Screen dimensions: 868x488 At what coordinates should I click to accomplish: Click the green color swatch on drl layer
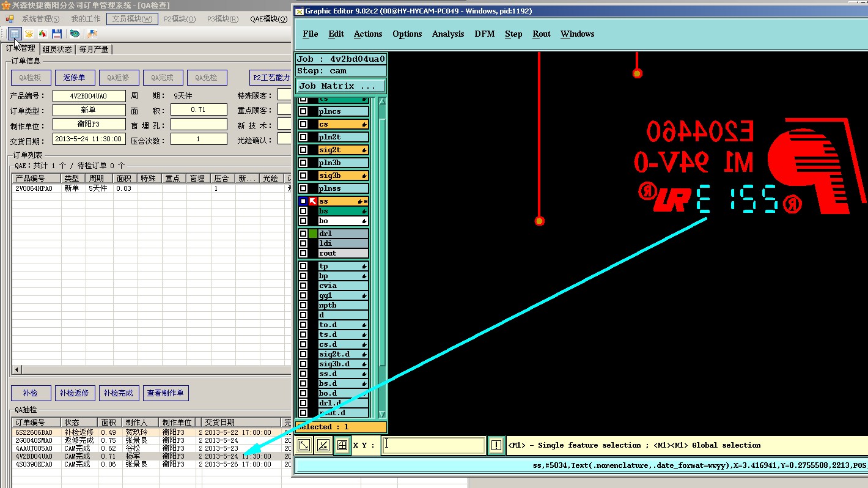tap(313, 234)
